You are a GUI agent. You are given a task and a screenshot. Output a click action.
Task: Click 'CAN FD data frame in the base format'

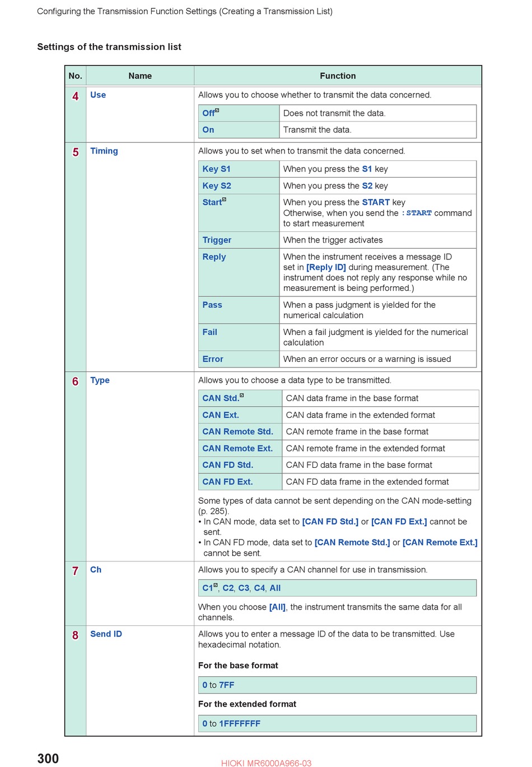359,465
